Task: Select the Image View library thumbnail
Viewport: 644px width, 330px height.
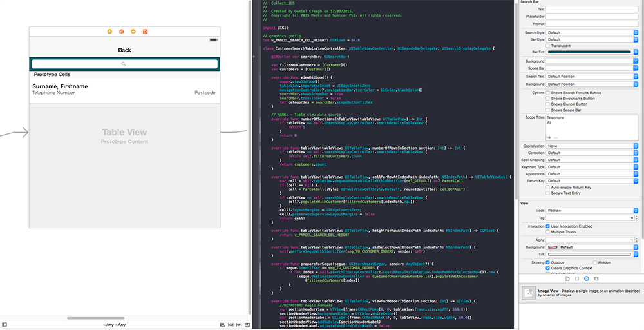Action: [x=529, y=293]
